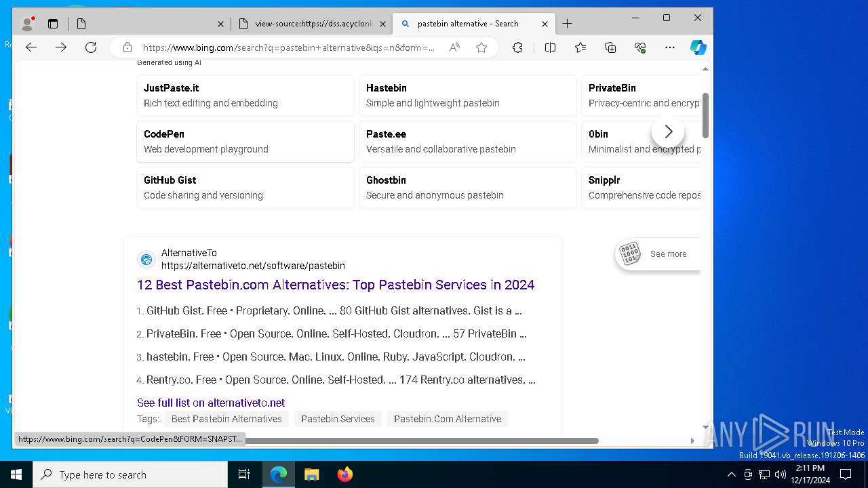
Task: Select Best Pastebin Alternatives tag
Action: pos(226,419)
